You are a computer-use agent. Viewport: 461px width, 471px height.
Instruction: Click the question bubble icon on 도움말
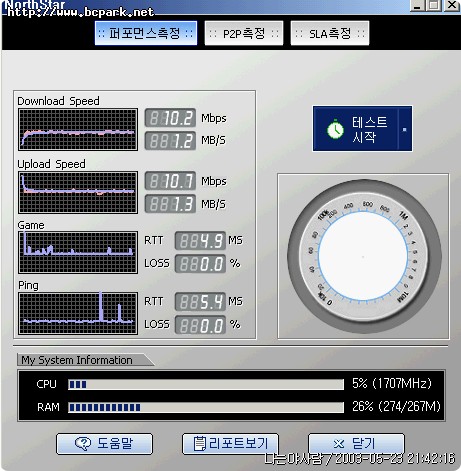pos(83,444)
